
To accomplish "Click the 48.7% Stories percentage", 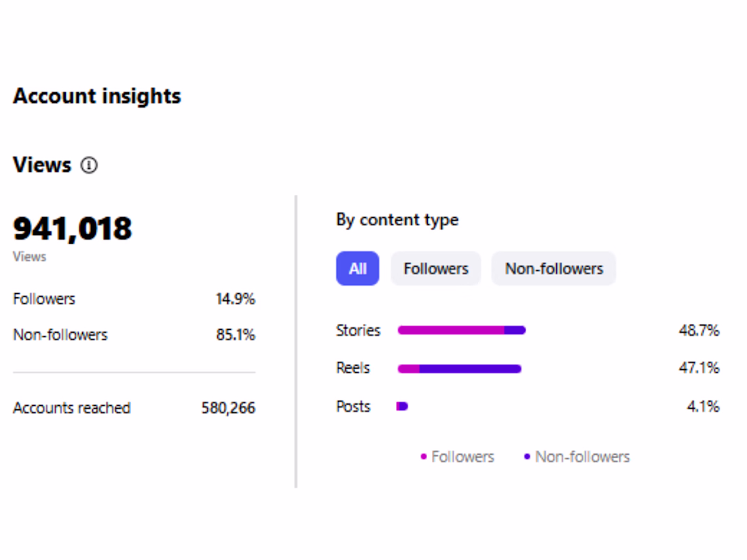I will click(x=699, y=331).
